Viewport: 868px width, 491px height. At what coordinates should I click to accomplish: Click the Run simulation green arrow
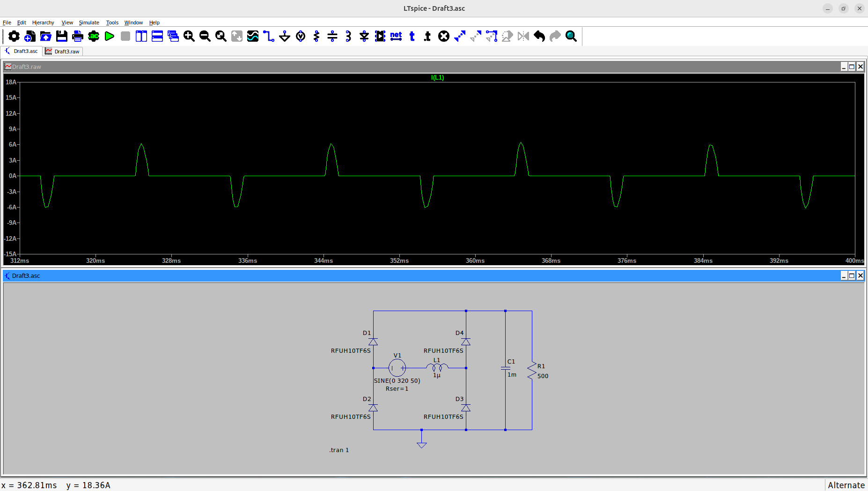click(x=110, y=36)
